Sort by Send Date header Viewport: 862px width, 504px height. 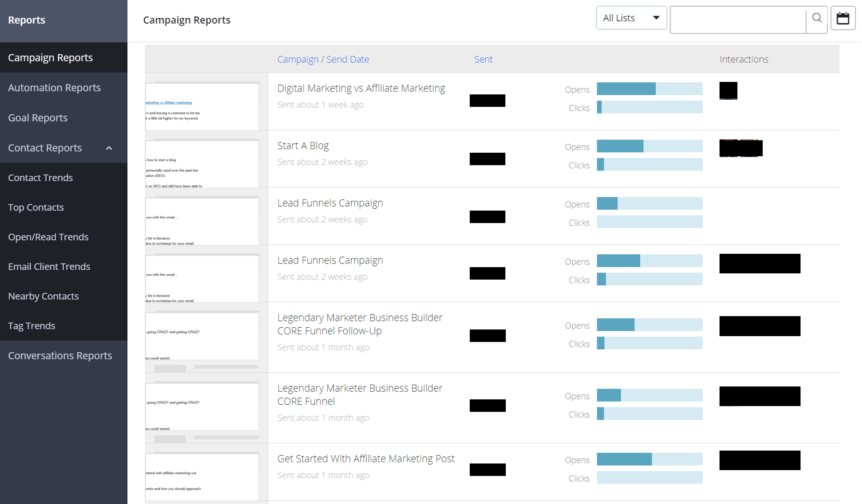click(347, 59)
